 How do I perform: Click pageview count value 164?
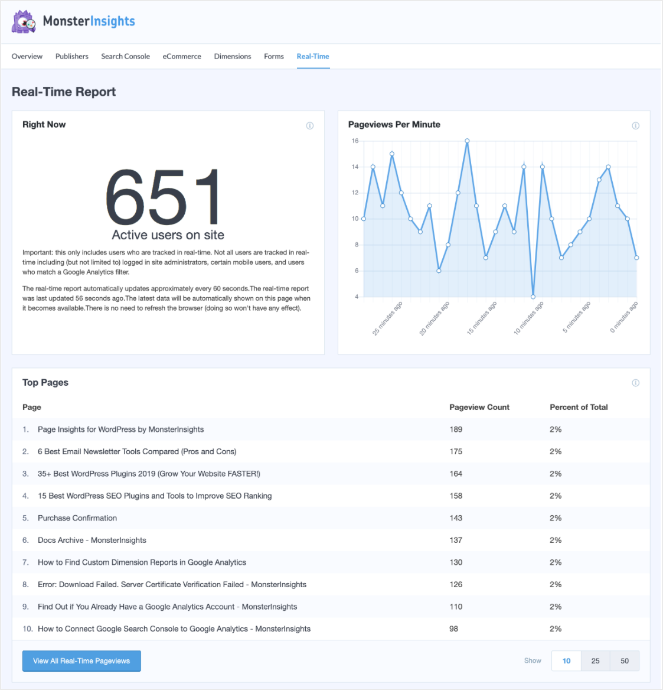tap(456, 473)
